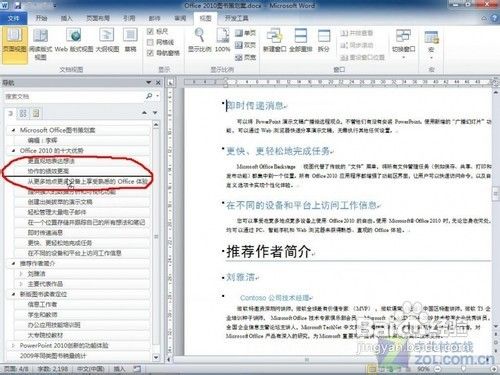Click the 搜索文档 search document field

pos(75,96)
